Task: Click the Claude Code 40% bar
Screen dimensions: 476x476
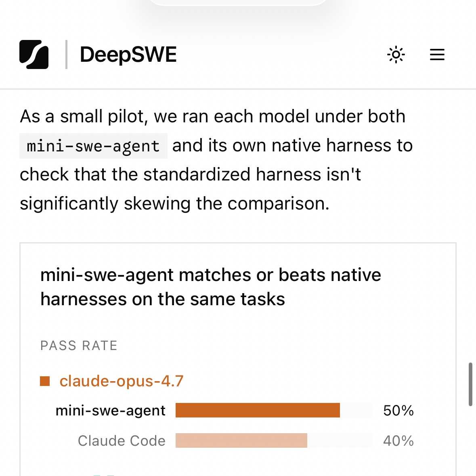Action: click(241, 440)
